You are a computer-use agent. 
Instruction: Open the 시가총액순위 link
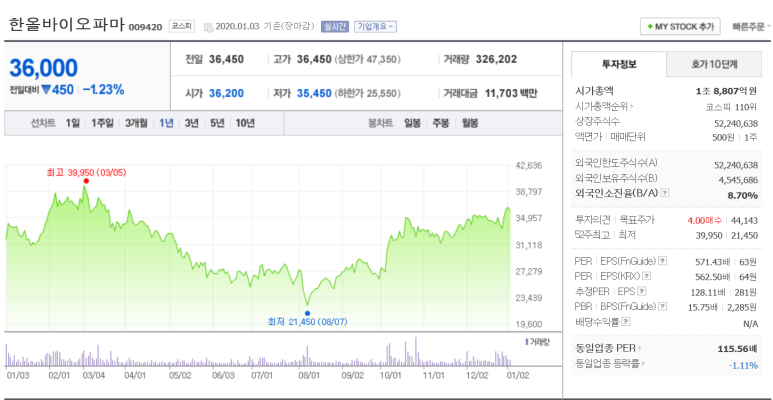pyautogui.click(x=604, y=106)
